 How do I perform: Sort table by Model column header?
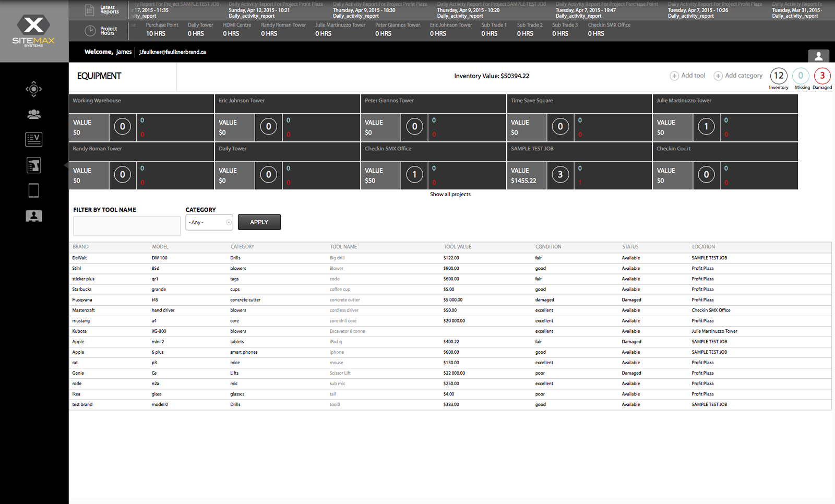160,247
